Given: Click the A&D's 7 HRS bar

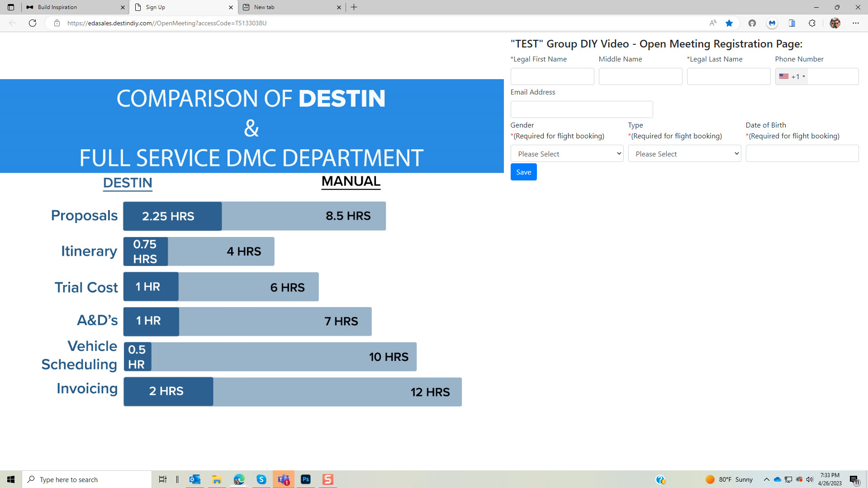Looking at the screenshot, I should pyautogui.click(x=275, y=322).
